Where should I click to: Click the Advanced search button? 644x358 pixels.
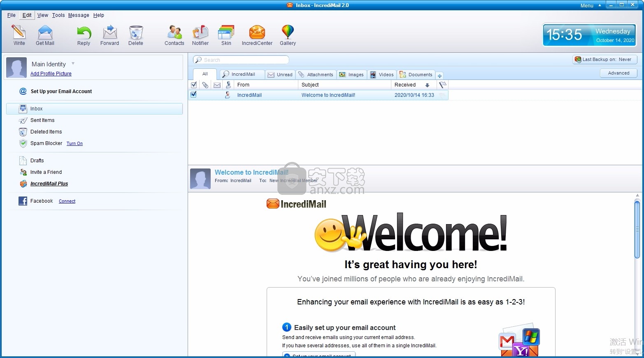click(x=618, y=73)
